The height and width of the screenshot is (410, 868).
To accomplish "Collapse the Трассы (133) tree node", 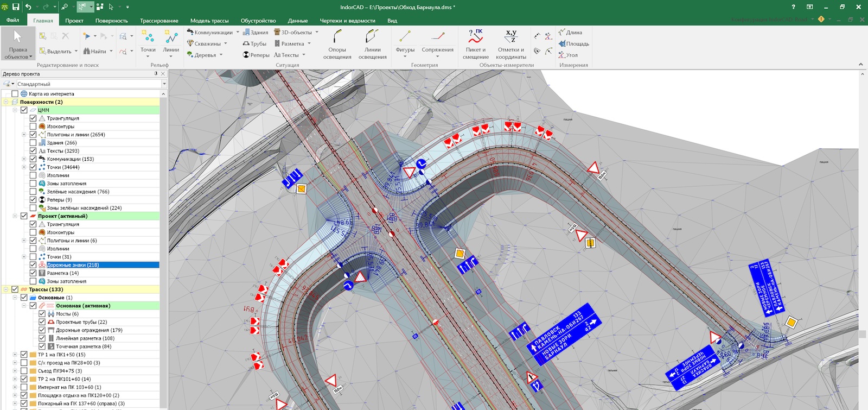I will pos(6,289).
